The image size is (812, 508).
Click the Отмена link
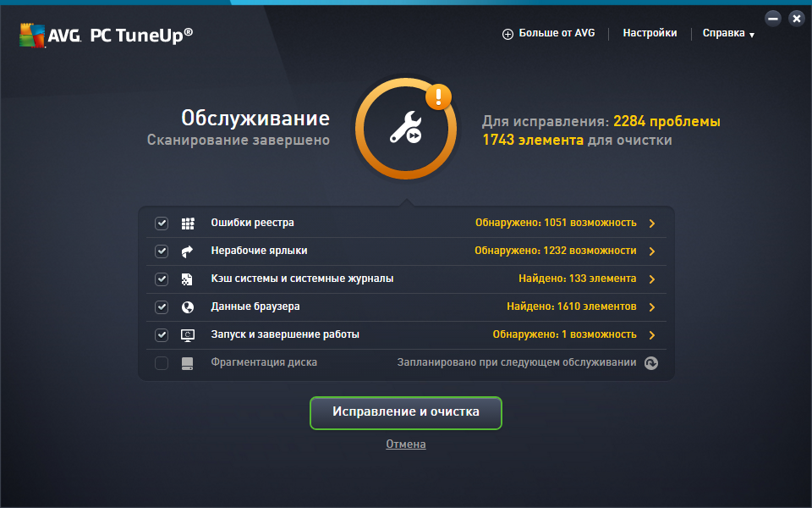click(406, 444)
